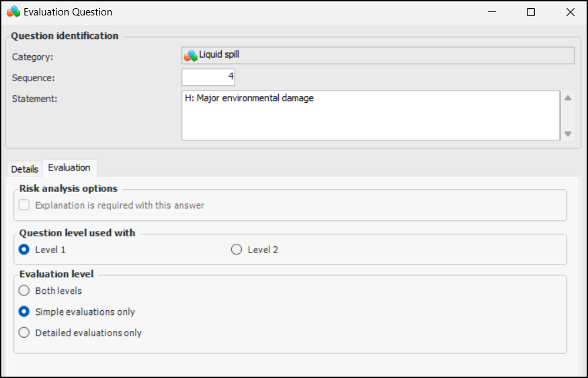Screen dimensions: 588x378
Task: Click the Sequence number field
Action: coord(208,77)
